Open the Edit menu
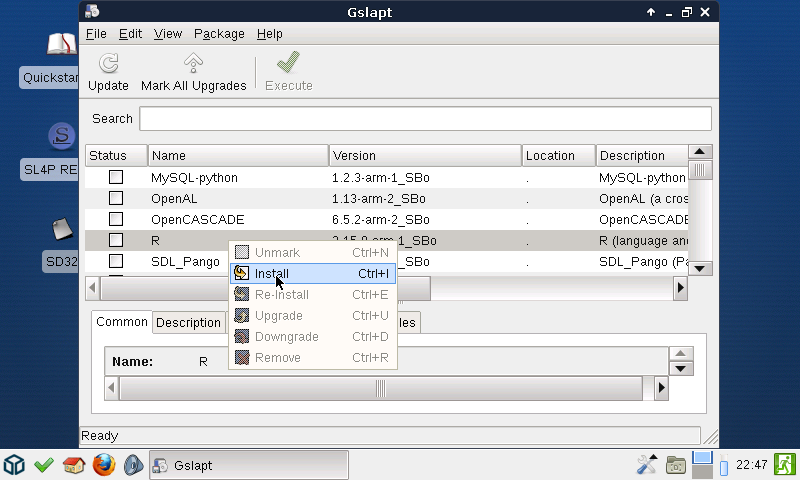 click(x=130, y=34)
